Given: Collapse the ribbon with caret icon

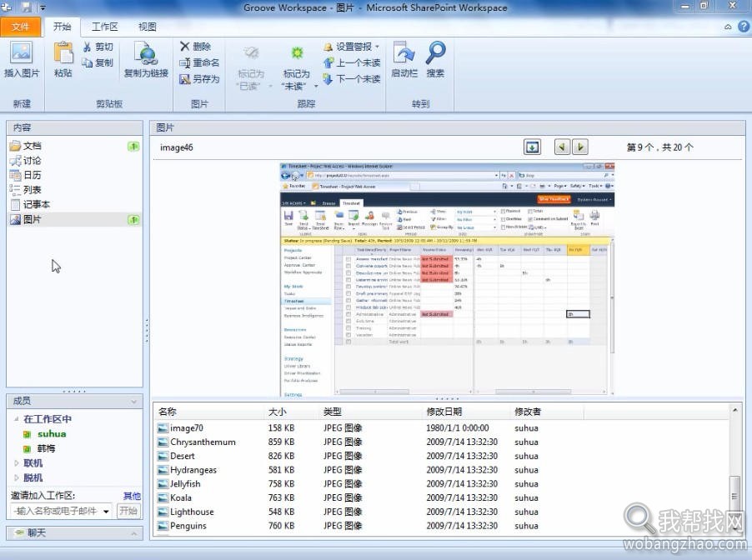Looking at the screenshot, I should [728, 27].
